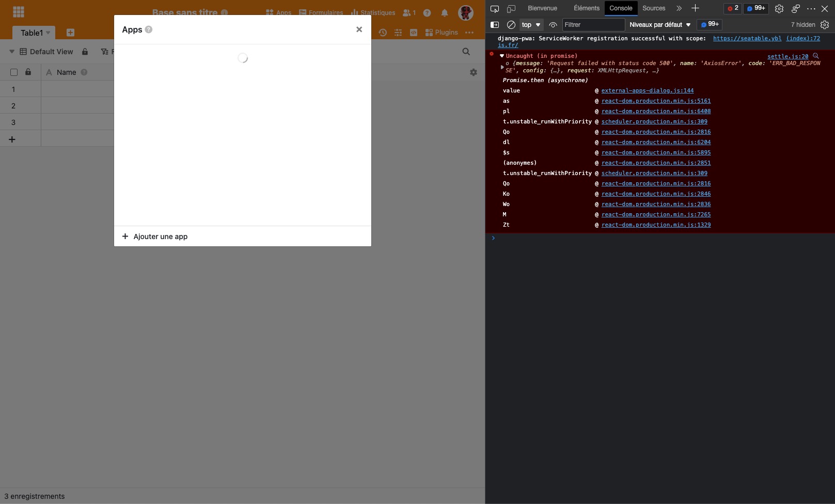Switch to the Éléments tab

tap(586, 8)
